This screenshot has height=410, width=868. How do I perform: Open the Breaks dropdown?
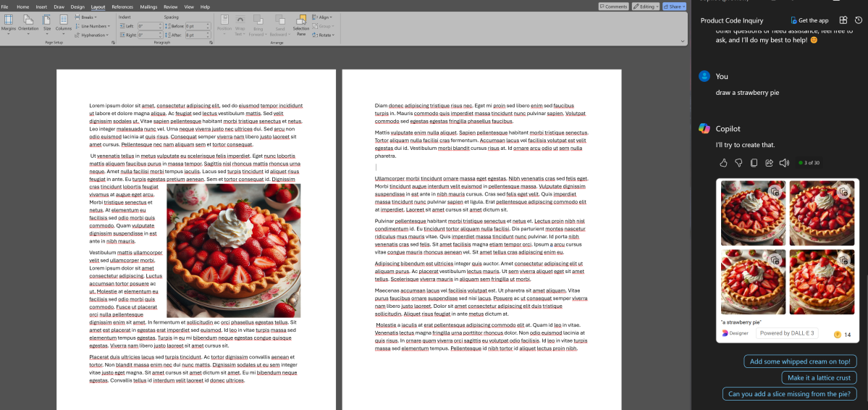88,17
